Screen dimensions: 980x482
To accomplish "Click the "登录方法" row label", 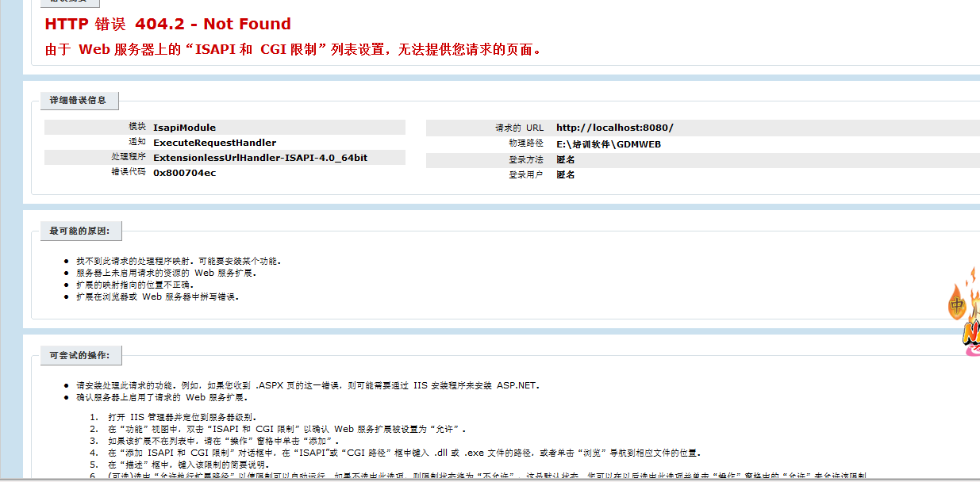I will tap(525, 160).
